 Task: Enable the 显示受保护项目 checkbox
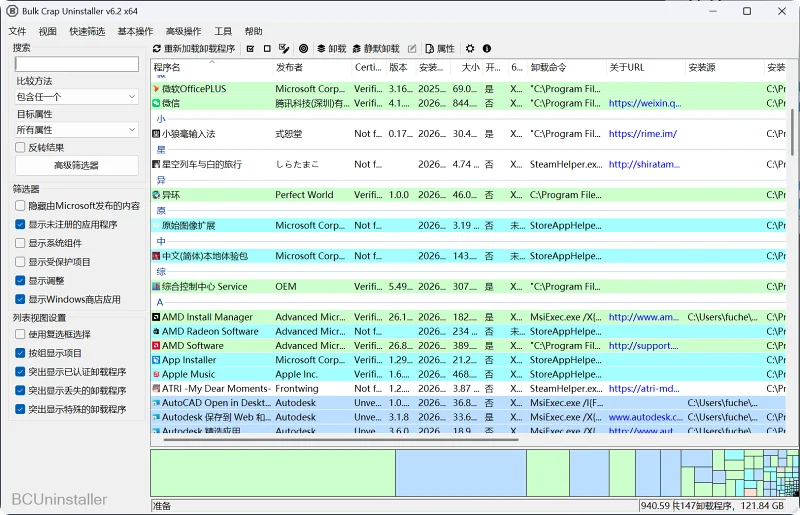(x=20, y=262)
